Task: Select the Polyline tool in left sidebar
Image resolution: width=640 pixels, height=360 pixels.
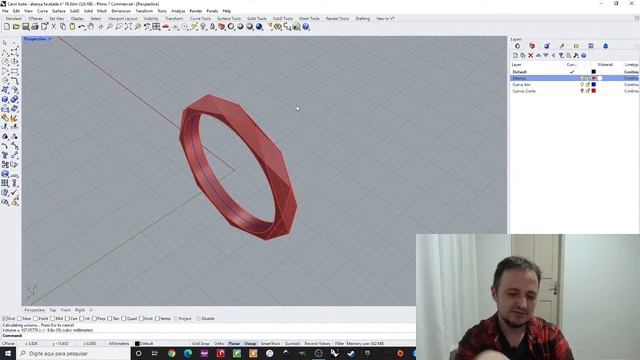Action: (x=5, y=53)
